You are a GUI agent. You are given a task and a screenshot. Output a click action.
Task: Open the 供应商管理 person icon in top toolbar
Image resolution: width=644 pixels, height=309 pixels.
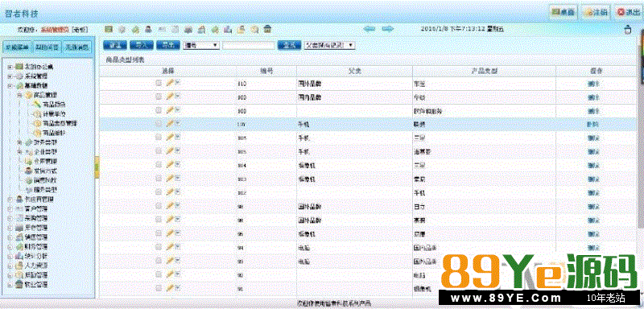pos(149,29)
